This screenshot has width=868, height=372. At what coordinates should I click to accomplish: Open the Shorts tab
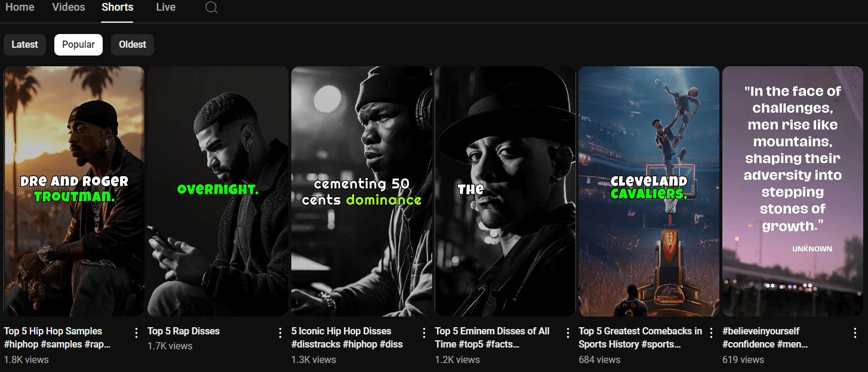point(118,7)
